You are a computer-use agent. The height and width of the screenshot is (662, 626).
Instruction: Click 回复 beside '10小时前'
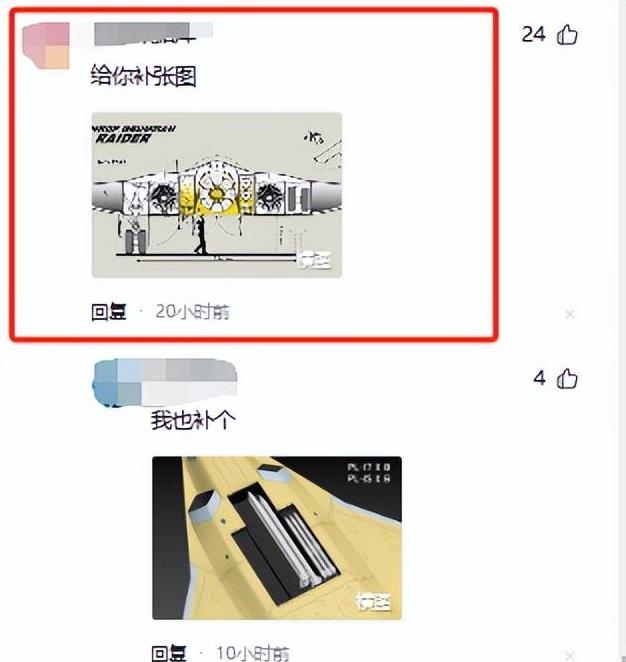[x=169, y=654]
